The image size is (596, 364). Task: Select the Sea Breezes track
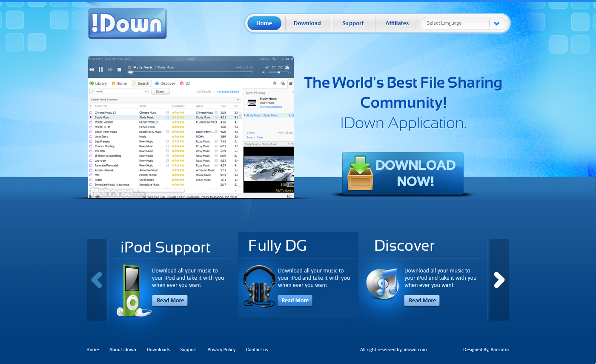102,141
